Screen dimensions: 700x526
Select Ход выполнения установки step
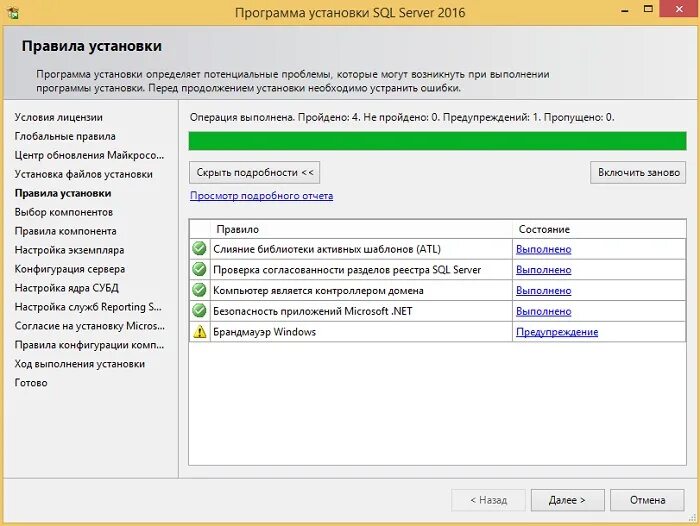click(x=79, y=364)
